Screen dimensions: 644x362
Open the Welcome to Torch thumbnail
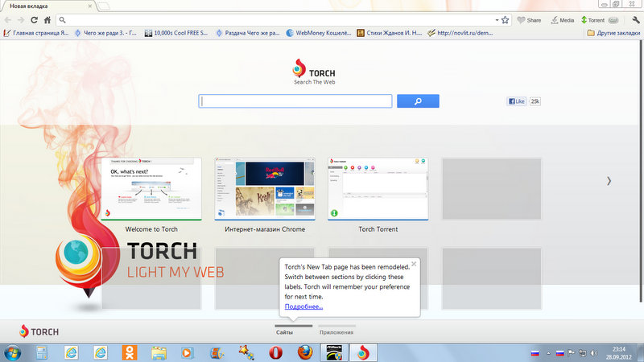(151, 189)
